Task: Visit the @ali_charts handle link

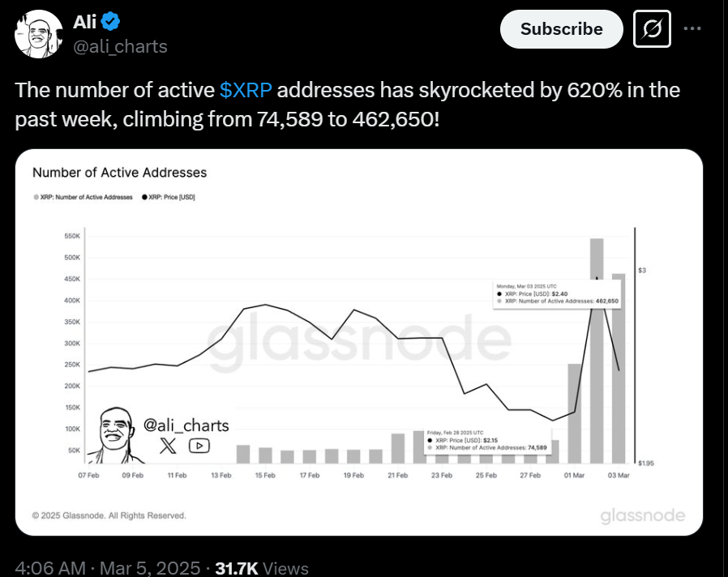Action: point(120,46)
